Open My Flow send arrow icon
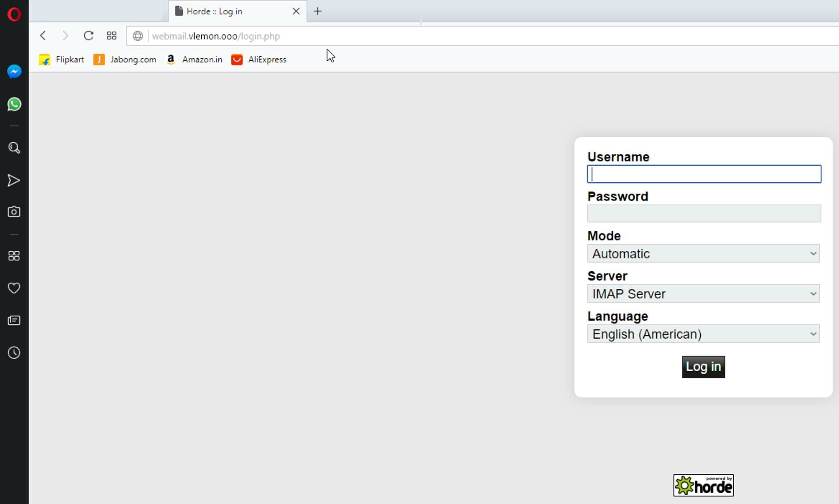Viewport: 839px width, 504px height. 14,180
